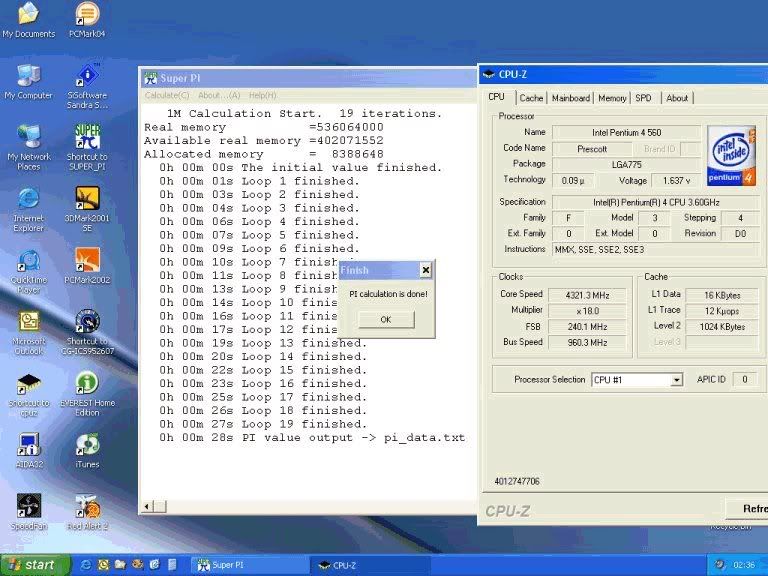The height and width of the screenshot is (576, 768).
Task: Open the My Documents desktop icon
Action: (28, 21)
